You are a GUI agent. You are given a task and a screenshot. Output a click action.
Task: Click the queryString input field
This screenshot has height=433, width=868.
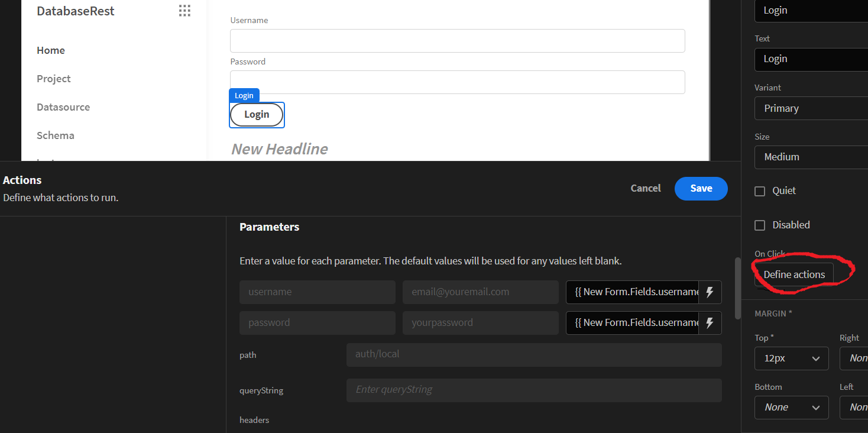533,390
